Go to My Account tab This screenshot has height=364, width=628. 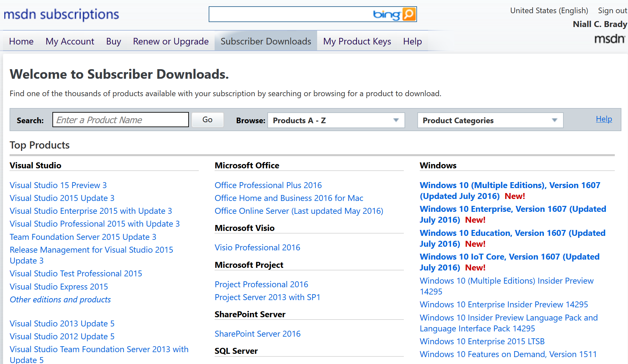click(70, 41)
